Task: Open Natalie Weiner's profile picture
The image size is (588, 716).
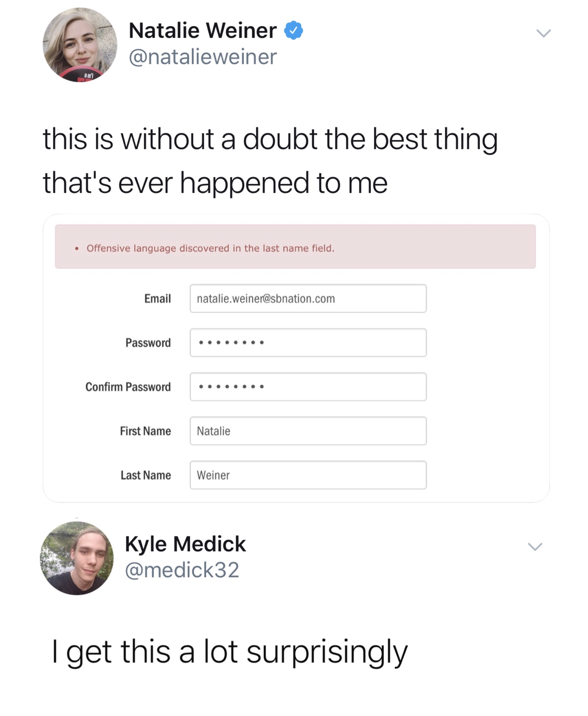Action: tap(80, 45)
